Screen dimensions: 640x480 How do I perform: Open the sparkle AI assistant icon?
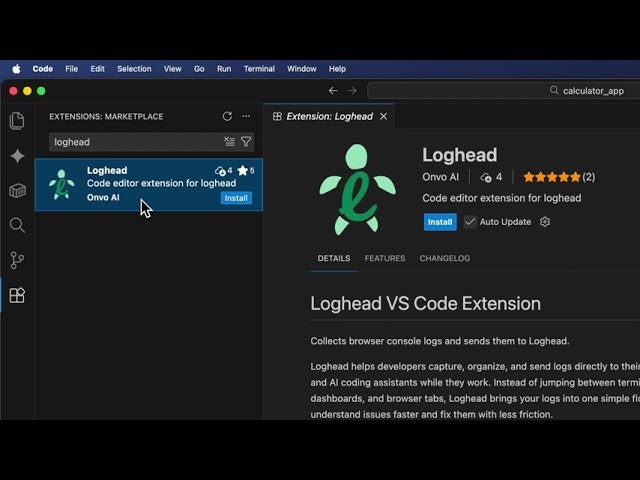pyautogui.click(x=17, y=156)
